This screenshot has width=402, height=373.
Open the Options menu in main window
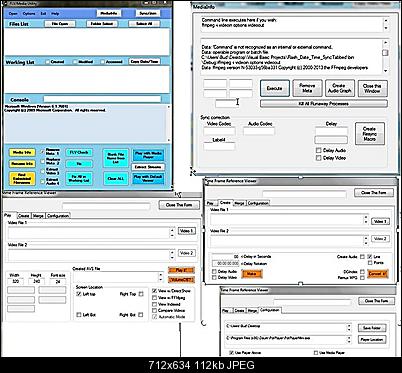[x=29, y=14]
